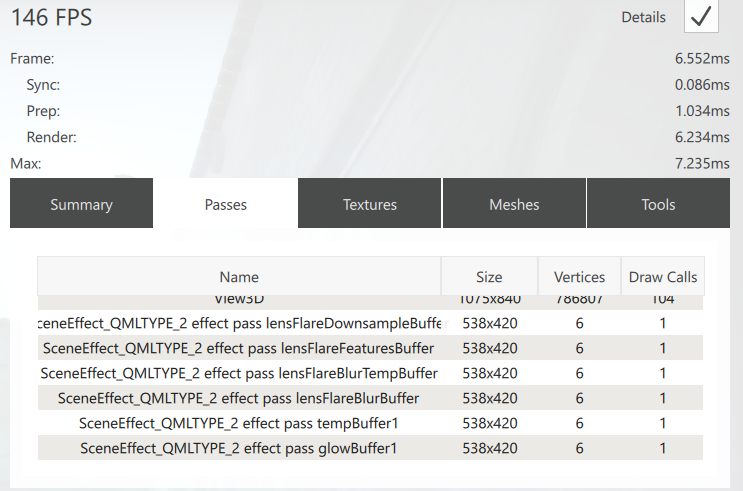Select the lensFlareDownsampleBuffer pass row
The image size is (743, 491).
coord(239,323)
